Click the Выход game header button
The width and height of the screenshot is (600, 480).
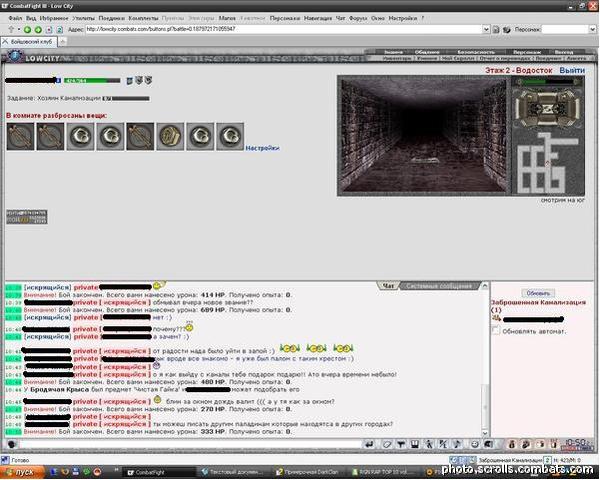pyautogui.click(x=564, y=52)
